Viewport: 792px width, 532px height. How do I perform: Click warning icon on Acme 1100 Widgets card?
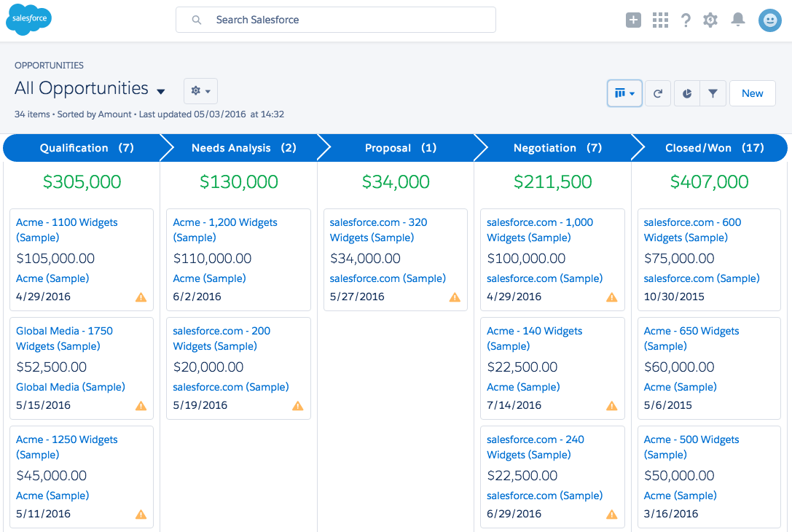pos(141,297)
